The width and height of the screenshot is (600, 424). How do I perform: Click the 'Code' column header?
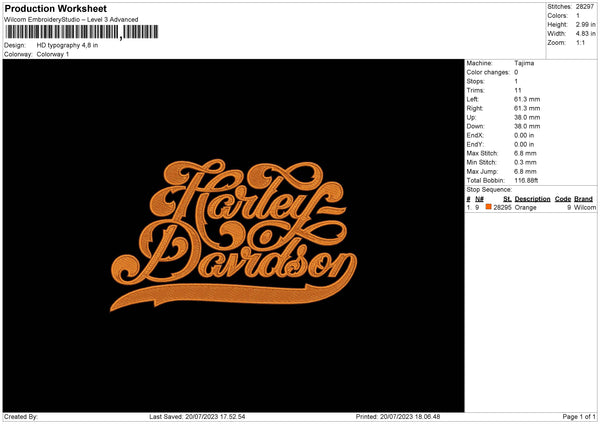[x=562, y=199]
